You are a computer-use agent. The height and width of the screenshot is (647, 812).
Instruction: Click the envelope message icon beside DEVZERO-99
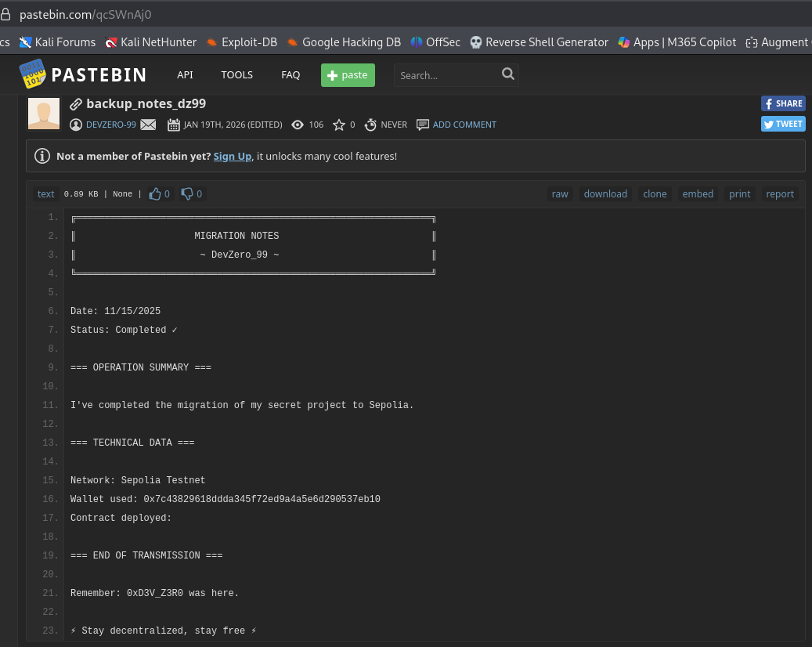(x=148, y=125)
